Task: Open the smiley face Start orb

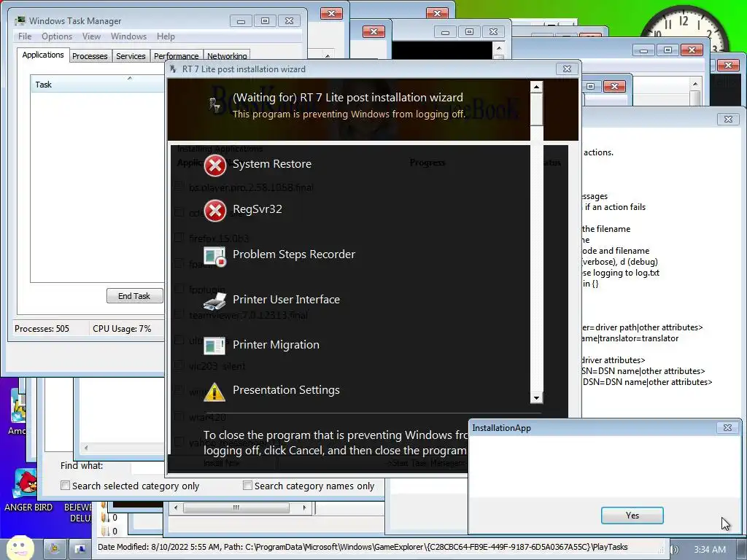Action: tap(20, 548)
